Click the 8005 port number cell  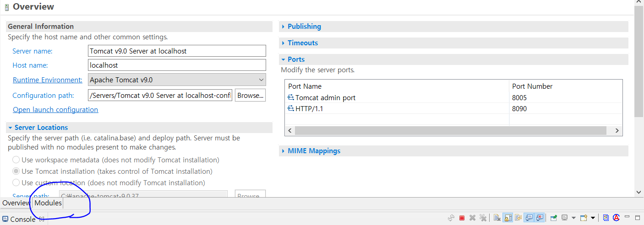(519, 97)
